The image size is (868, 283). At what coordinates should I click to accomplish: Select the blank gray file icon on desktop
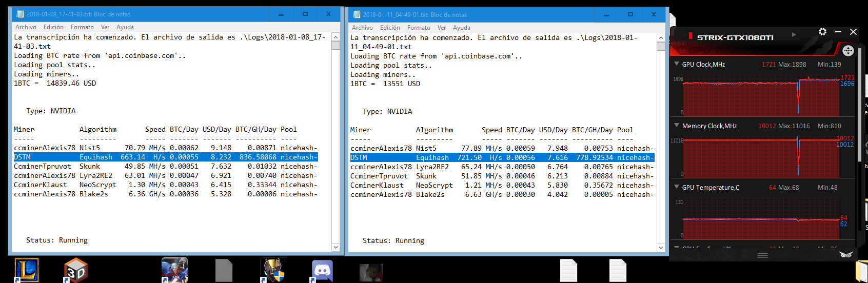tap(224, 270)
